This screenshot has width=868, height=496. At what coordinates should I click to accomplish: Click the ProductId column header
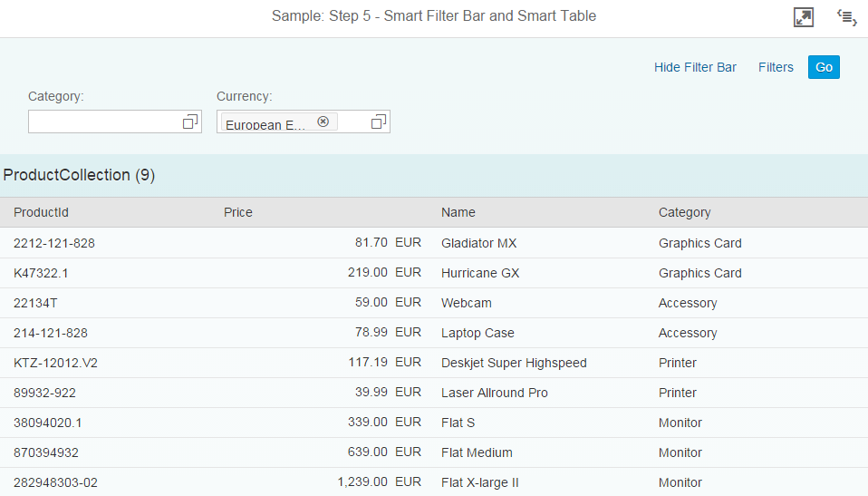[42, 212]
